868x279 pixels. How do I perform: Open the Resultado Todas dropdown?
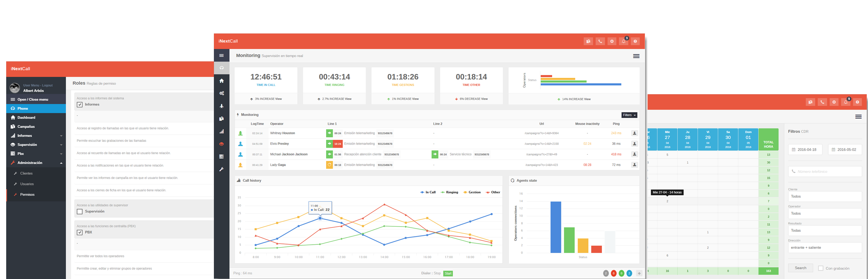(x=825, y=230)
